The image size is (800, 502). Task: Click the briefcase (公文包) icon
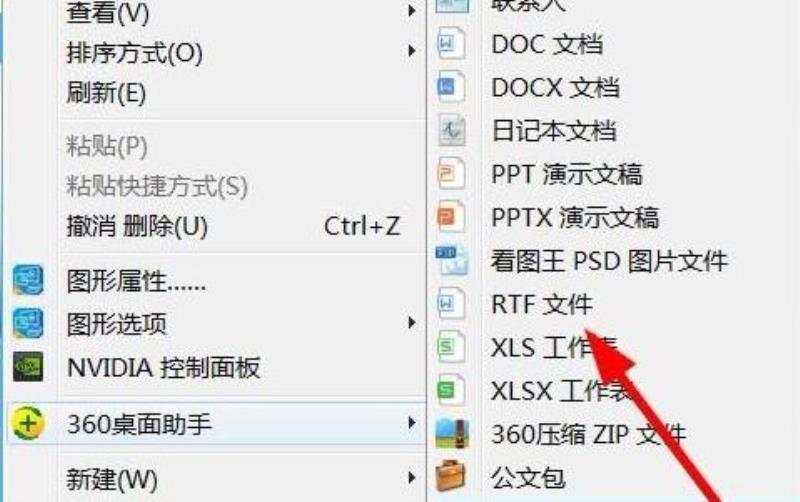click(451, 476)
